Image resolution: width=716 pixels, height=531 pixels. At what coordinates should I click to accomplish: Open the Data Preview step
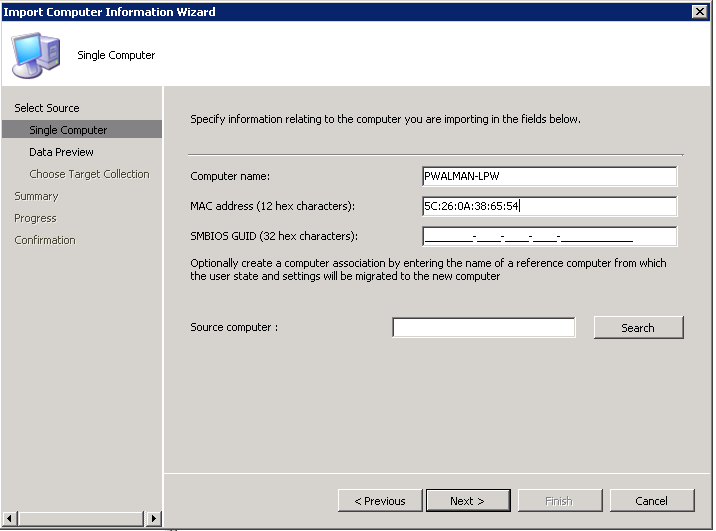(x=61, y=152)
